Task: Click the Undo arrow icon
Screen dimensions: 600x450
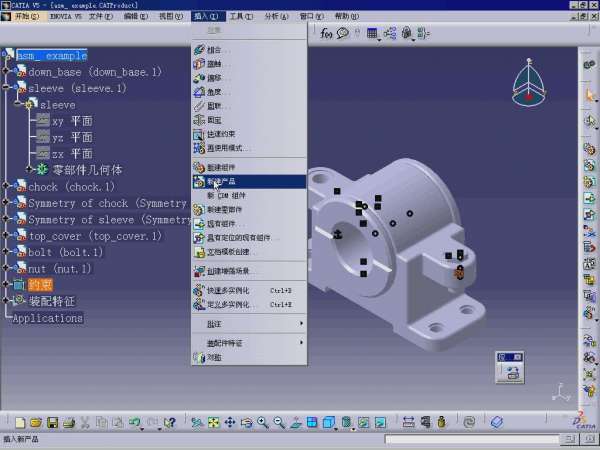Action: 134,422
